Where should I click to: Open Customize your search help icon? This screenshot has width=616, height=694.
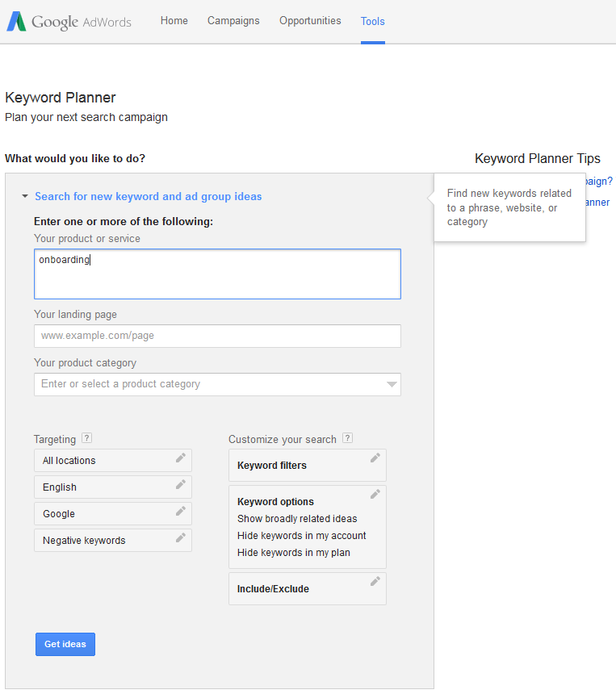[x=348, y=438]
